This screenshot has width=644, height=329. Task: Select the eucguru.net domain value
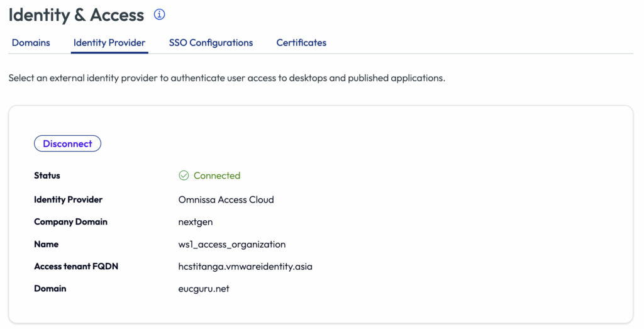pyautogui.click(x=204, y=289)
